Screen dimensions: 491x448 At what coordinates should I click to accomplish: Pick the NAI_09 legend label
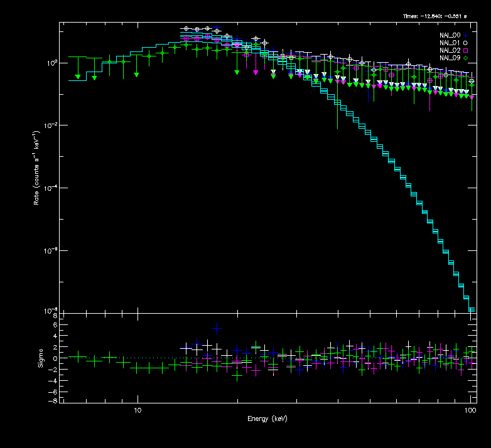(x=450, y=58)
